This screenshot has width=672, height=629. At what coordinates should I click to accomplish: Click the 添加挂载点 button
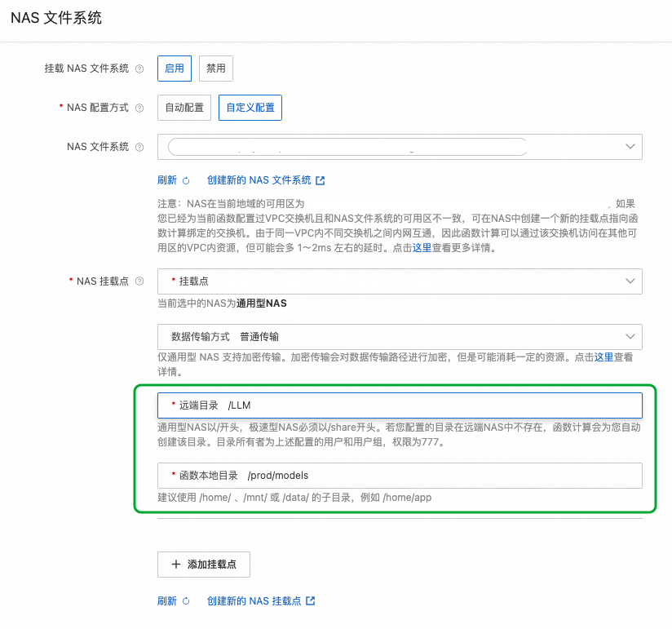[x=203, y=564]
